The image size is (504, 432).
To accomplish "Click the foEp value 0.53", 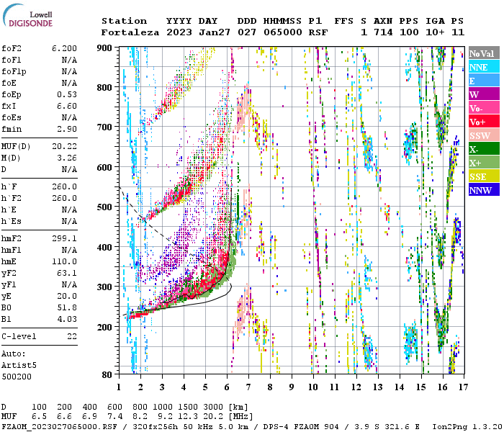I will [67, 94].
